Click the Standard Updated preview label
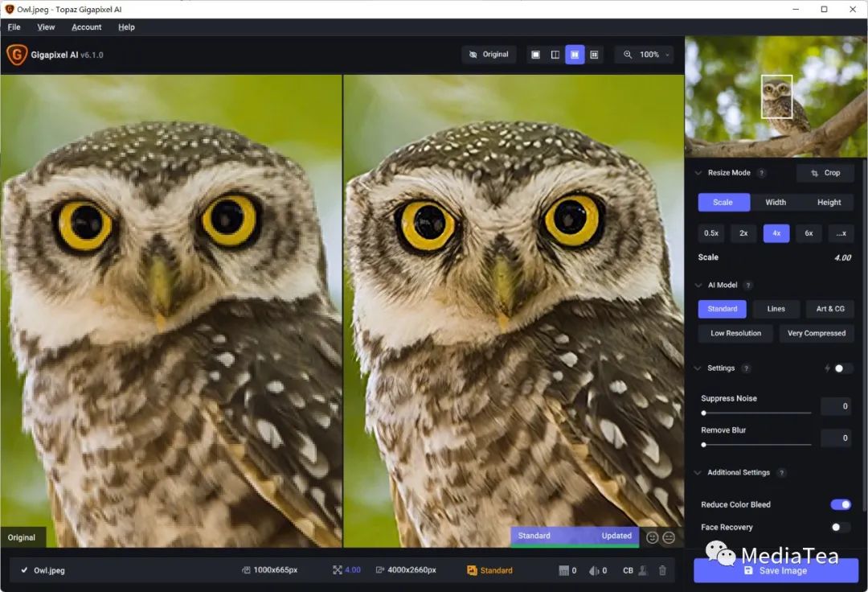The height and width of the screenshot is (592, 868). [x=575, y=536]
